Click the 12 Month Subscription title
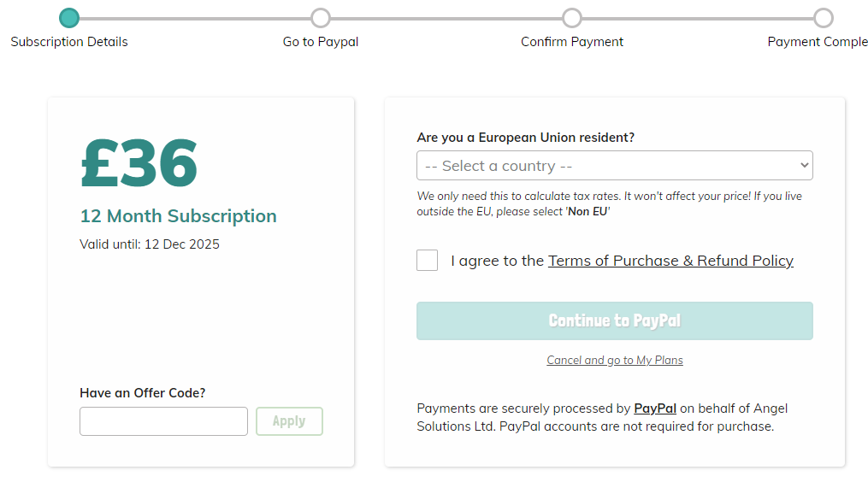The image size is (868, 482). pos(178,216)
